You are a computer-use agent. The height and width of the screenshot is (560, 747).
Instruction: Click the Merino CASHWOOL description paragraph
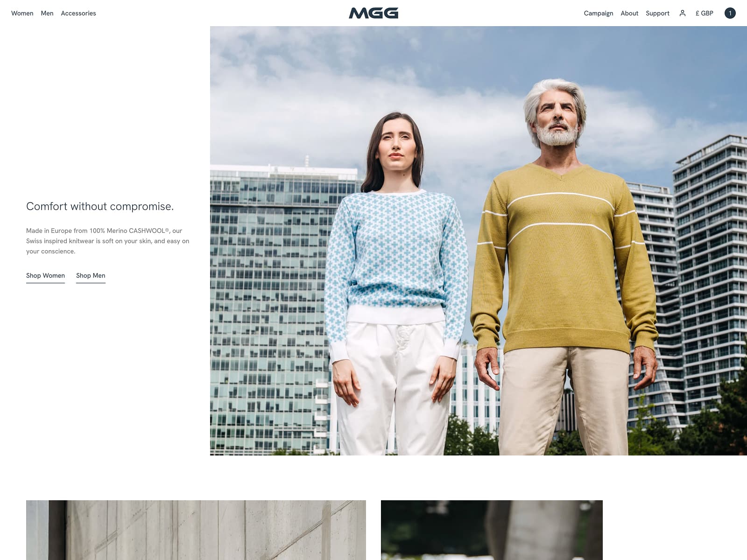point(108,241)
